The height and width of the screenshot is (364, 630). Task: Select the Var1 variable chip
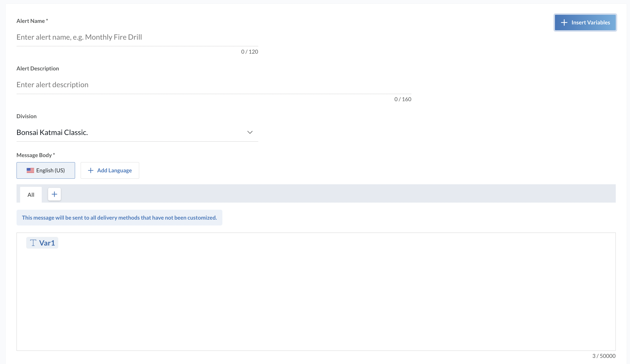pos(47,243)
